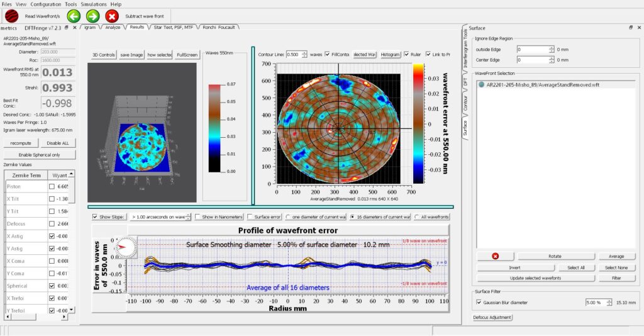
Task: Click the Gaussian Blur percent spinner arrows
Action: click(609, 302)
